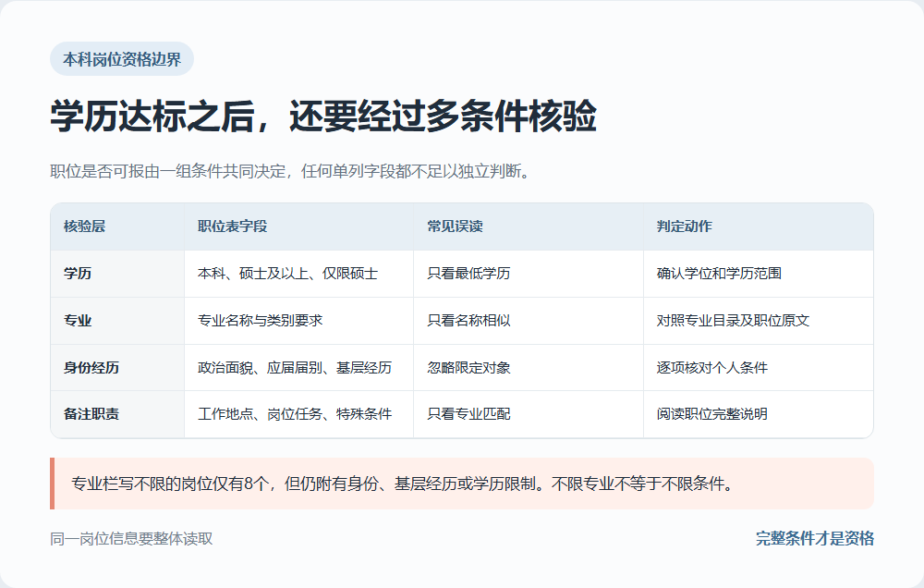Click the cell 逐项核对个人条件
The width and height of the screenshot is (924, 588).
(759, 367)
